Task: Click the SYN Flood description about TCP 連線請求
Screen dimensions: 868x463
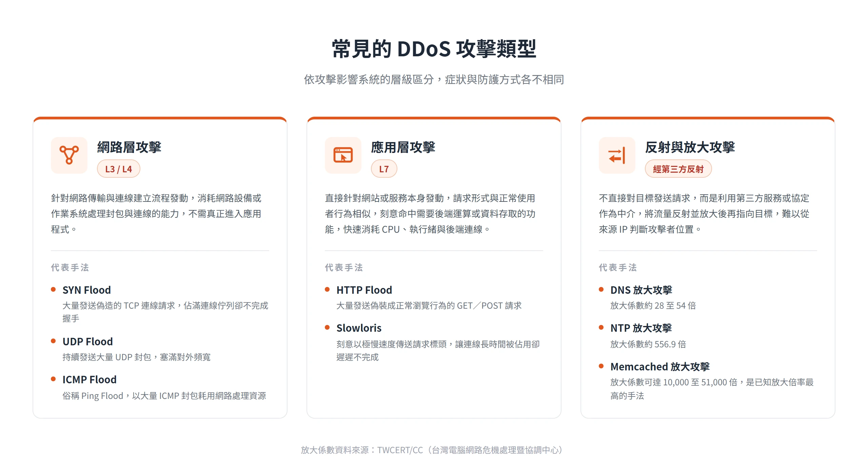Action: [x=165, y=312]
